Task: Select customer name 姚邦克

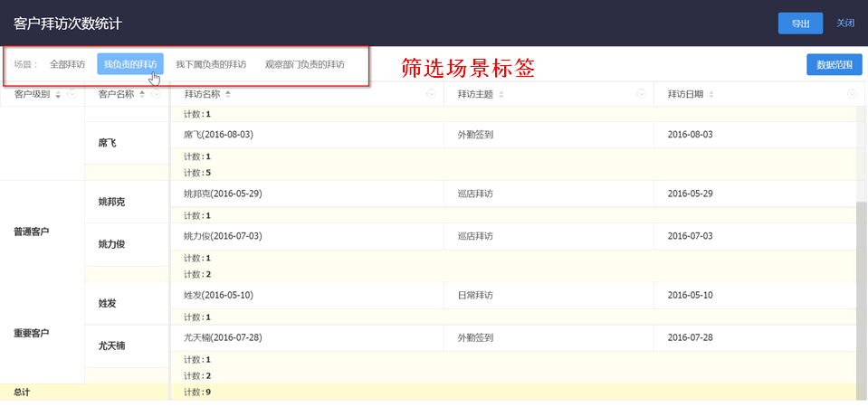Action: [112, 202]
